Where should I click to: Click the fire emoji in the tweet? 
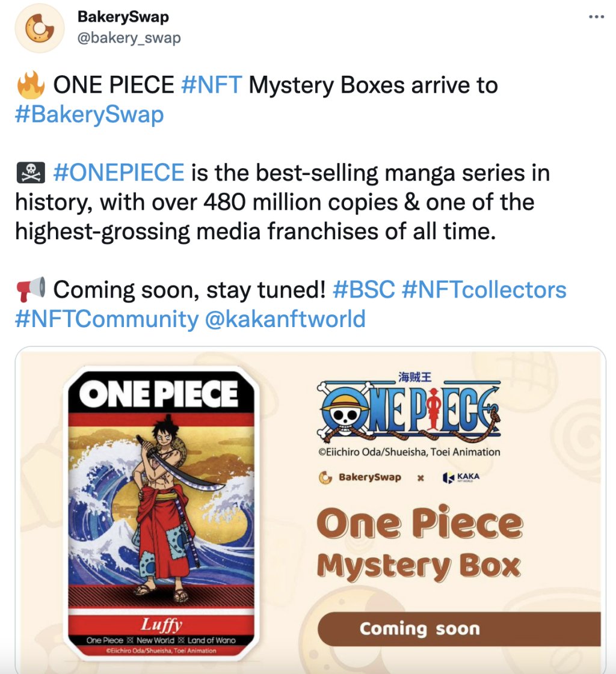pos(31,85)
